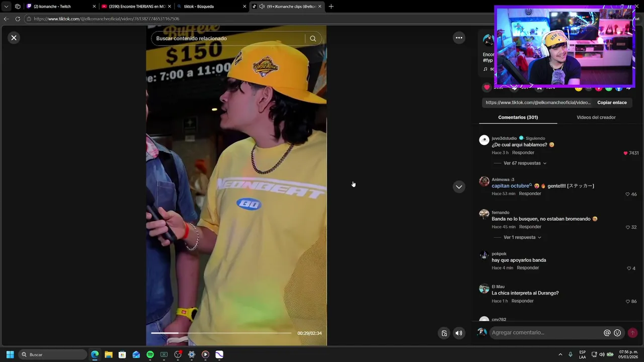
Task: Open the Windows Start menu
Action: click(x=10, y=354)
